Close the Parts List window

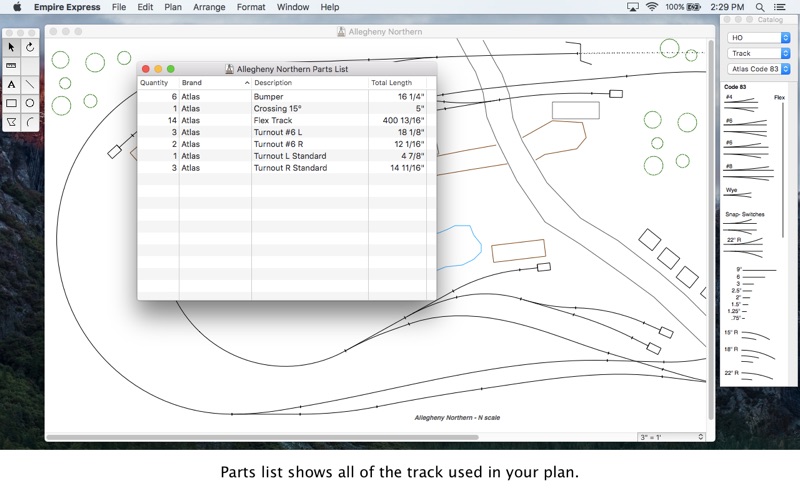click(x=145, y=69)
